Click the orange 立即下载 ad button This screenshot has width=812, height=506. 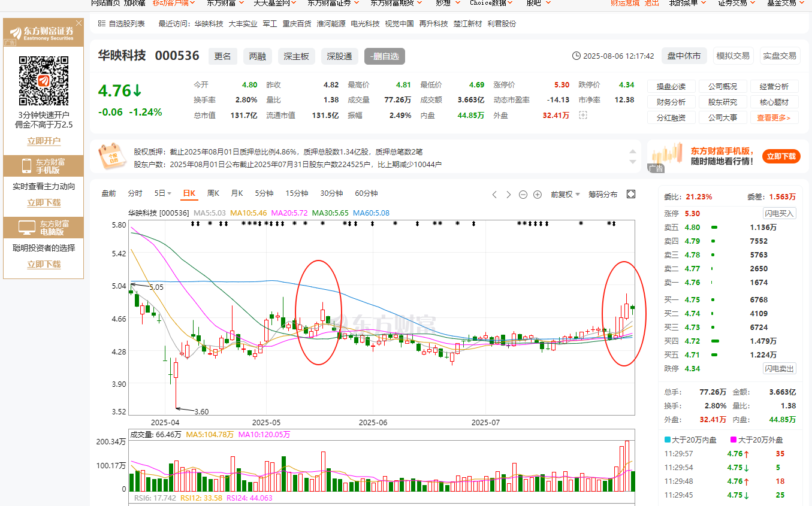781,156
